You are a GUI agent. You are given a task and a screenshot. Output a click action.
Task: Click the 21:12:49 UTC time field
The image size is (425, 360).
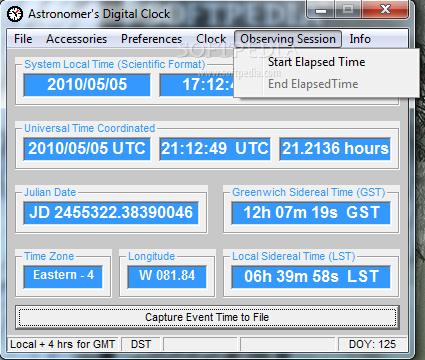point(215,149)
